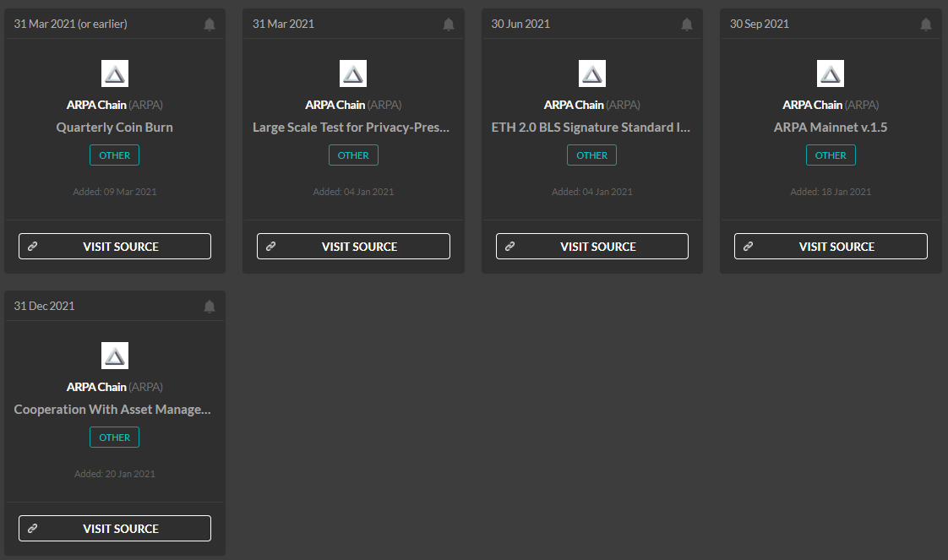Open Quarterly Coin Burn event title

(115, 128)
